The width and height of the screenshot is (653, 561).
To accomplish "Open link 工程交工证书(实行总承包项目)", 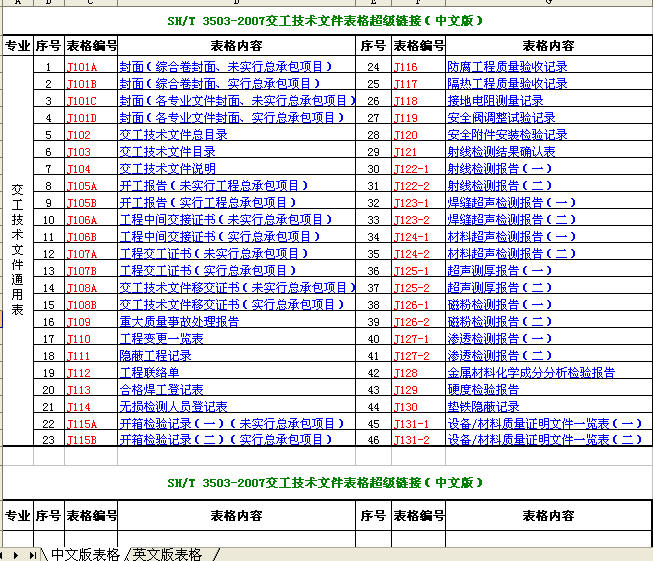I will [208, 271].
